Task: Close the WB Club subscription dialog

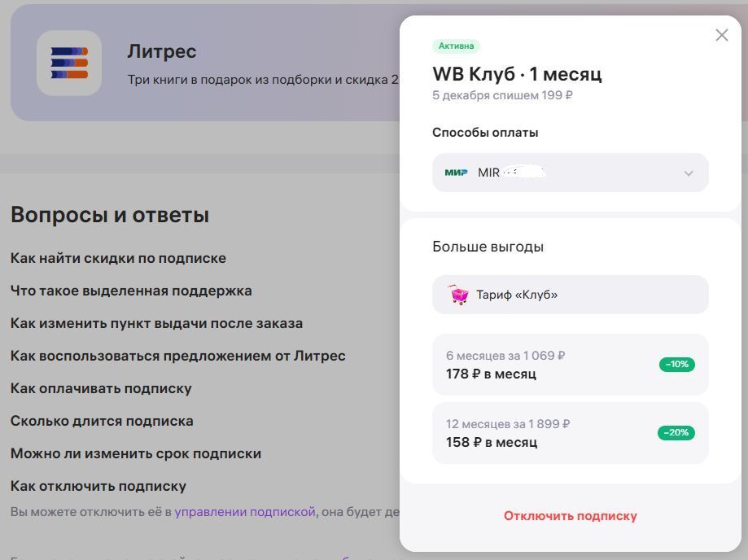Action: coord(721,35)
